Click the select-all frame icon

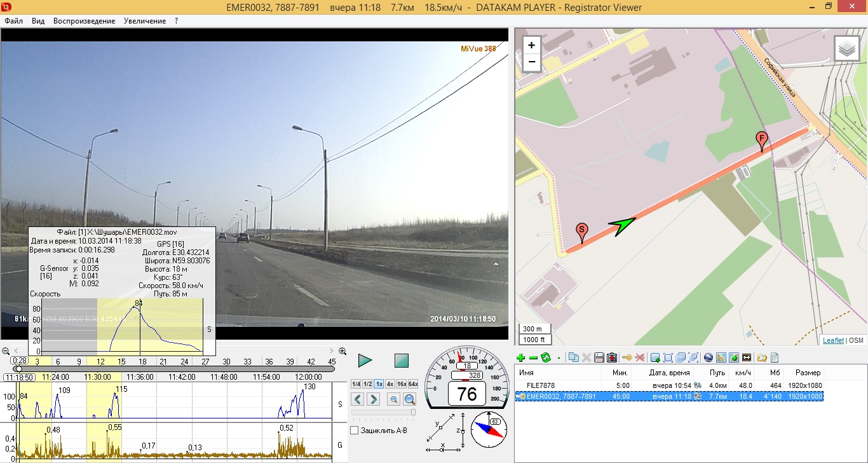tap(668, 357)
